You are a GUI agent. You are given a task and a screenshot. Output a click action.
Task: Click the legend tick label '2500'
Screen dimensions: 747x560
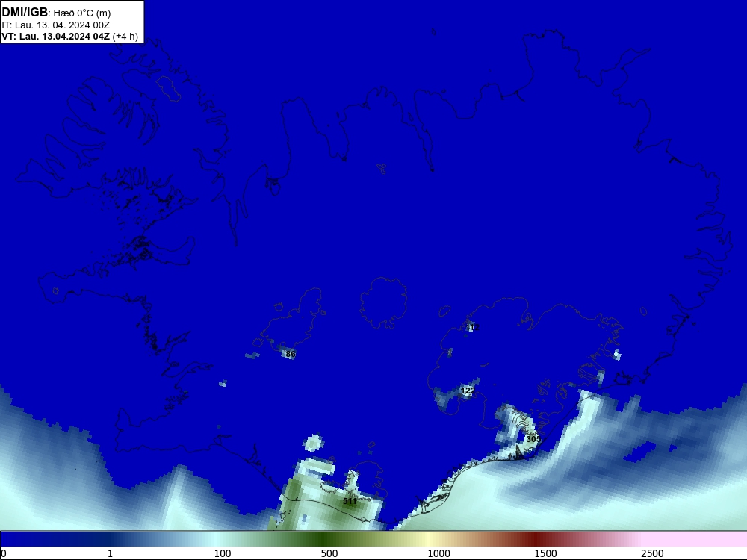click(x=652, y=553)
